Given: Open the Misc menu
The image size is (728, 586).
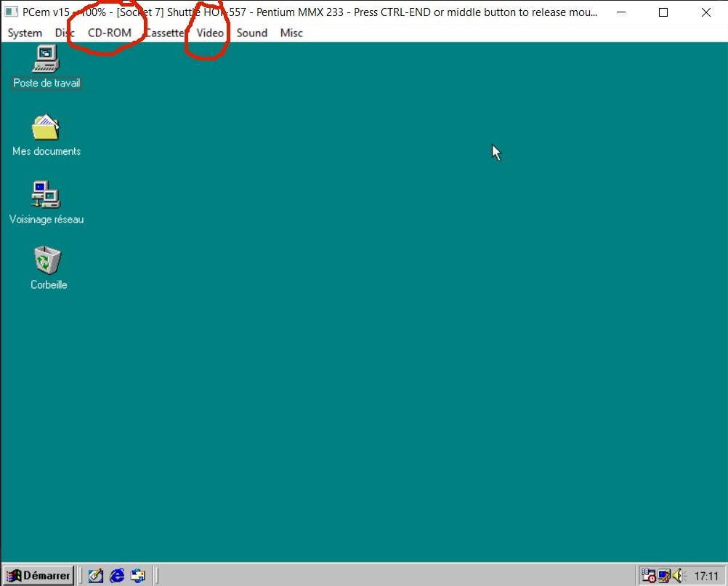Looking at the screenshot, I should (x=291, y=33).
